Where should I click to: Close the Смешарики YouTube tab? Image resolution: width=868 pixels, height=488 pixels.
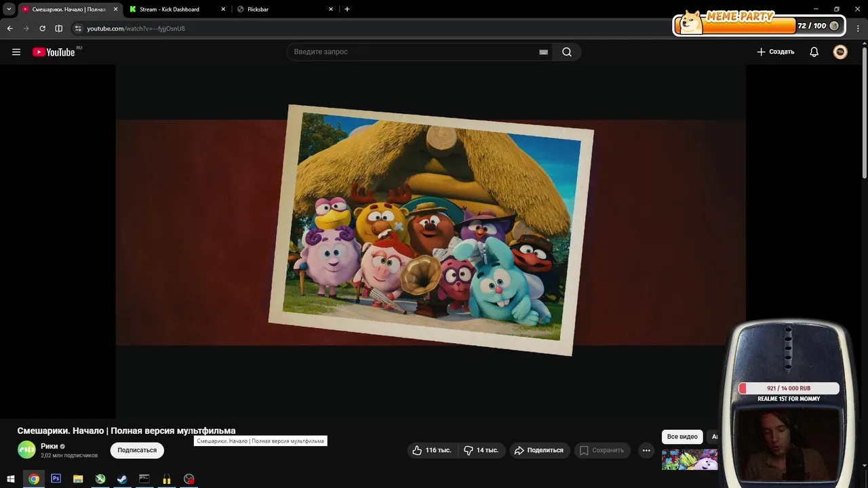[x=115, y=9]
